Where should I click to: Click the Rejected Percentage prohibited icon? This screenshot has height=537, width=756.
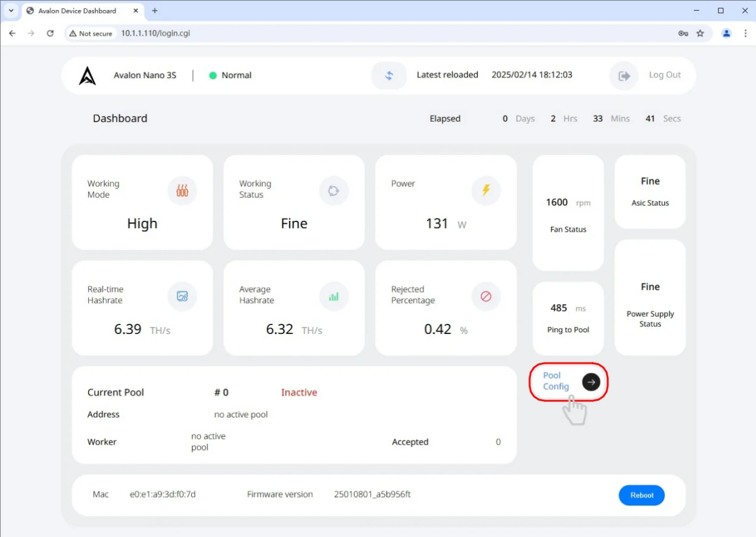486,296
